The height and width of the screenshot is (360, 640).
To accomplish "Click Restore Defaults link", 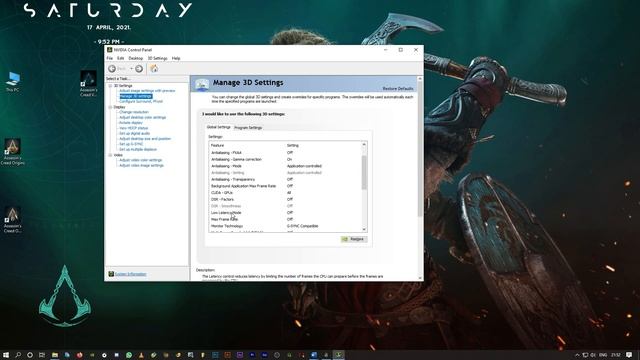I will (x=398, y=89).
